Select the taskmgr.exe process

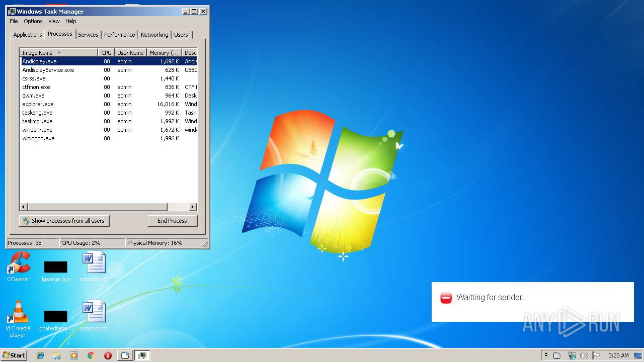(x=108, y=121)
